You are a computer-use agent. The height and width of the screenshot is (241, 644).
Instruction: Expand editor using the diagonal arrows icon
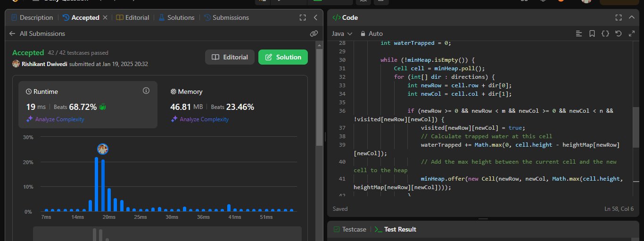tap(632, 33)
